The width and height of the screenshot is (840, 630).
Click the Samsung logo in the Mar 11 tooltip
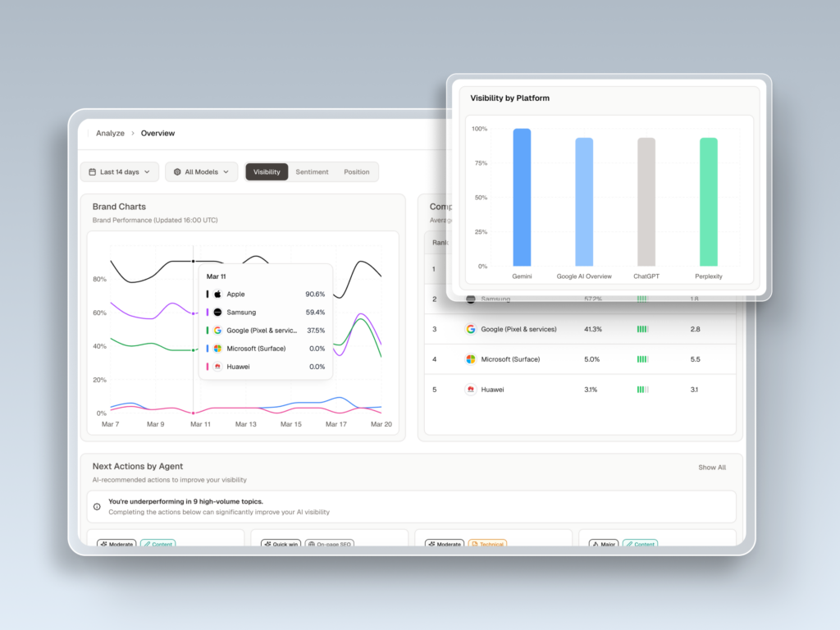click(217, 313)
